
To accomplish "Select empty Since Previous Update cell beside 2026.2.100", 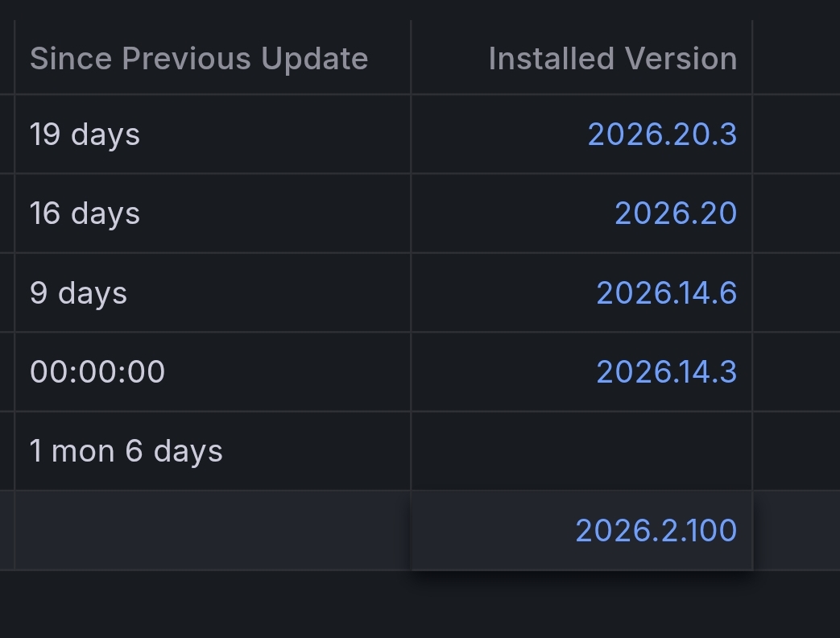I will (x=213, y=530).
